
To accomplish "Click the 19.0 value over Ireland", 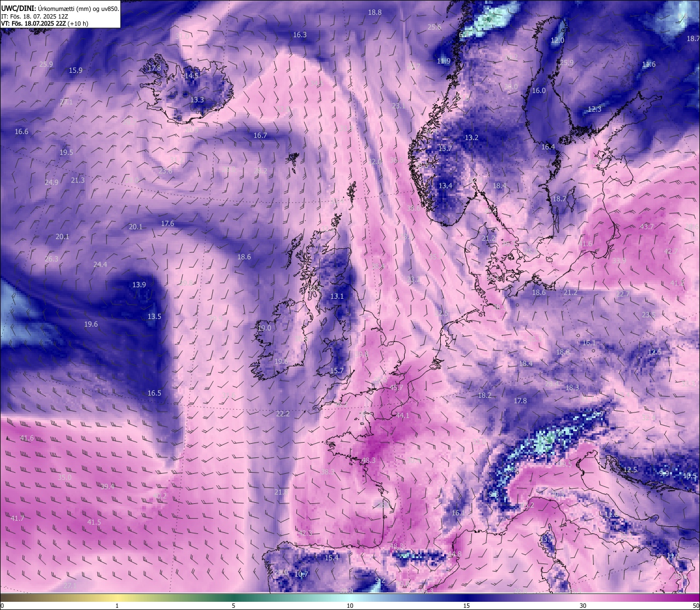I will click(264, 328).
